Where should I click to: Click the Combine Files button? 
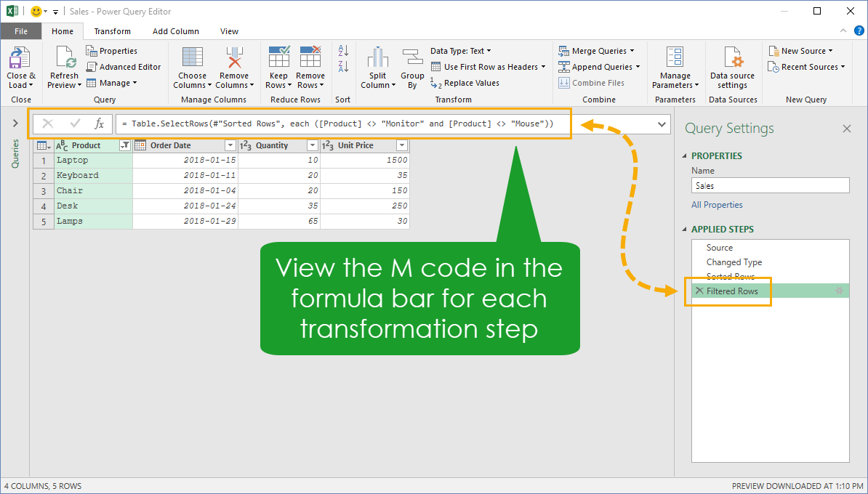591,83
